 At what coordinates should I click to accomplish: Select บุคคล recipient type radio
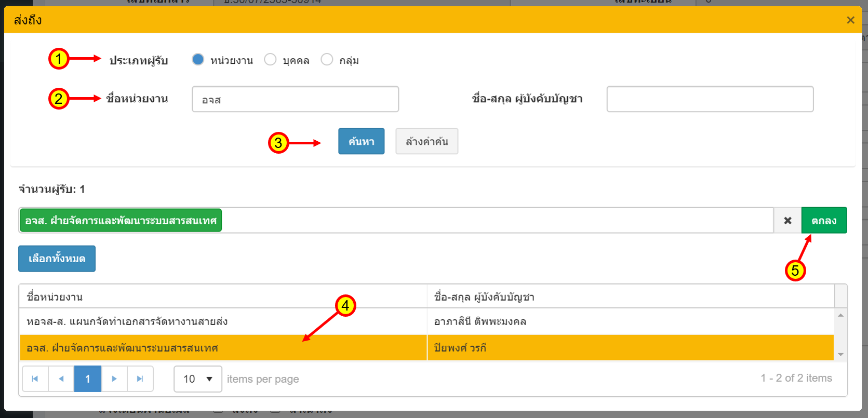[x=270, y=60]
